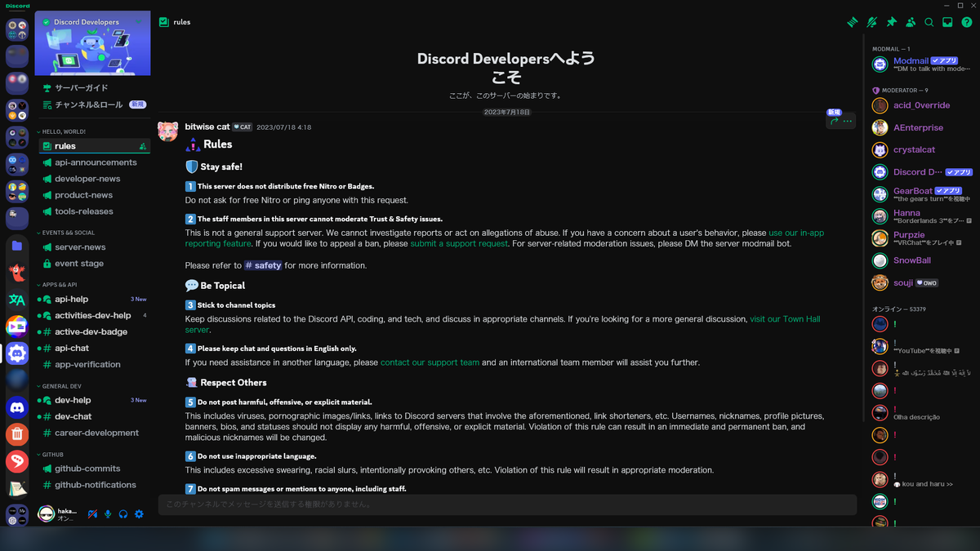
Task: Open the active-dev-badge channel
Action: pos(95,332)
